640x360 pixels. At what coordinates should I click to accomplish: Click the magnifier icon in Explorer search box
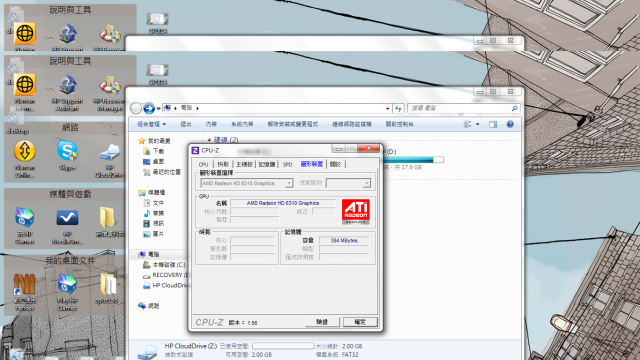[514, 108]
